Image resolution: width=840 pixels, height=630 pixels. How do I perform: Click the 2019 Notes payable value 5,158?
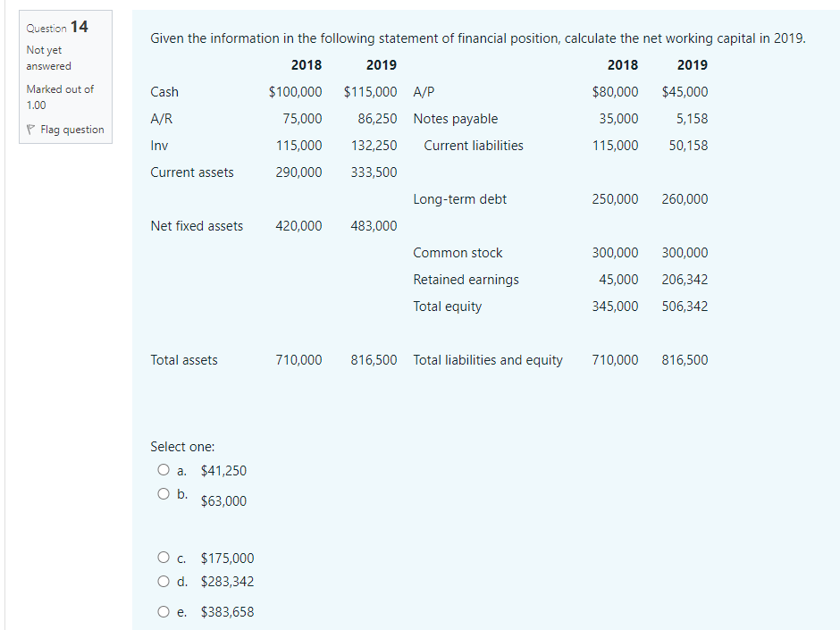pyautogui.click(x=692, y=118)
